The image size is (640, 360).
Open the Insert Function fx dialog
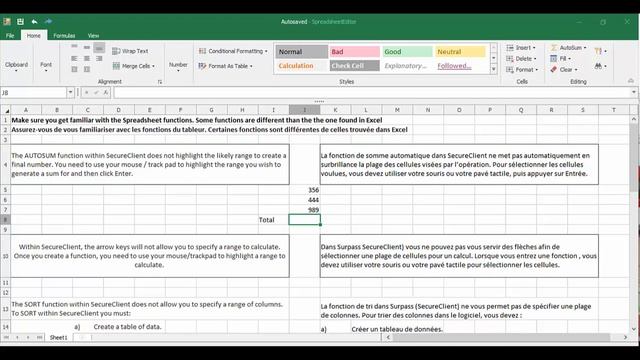coord(106,93)
